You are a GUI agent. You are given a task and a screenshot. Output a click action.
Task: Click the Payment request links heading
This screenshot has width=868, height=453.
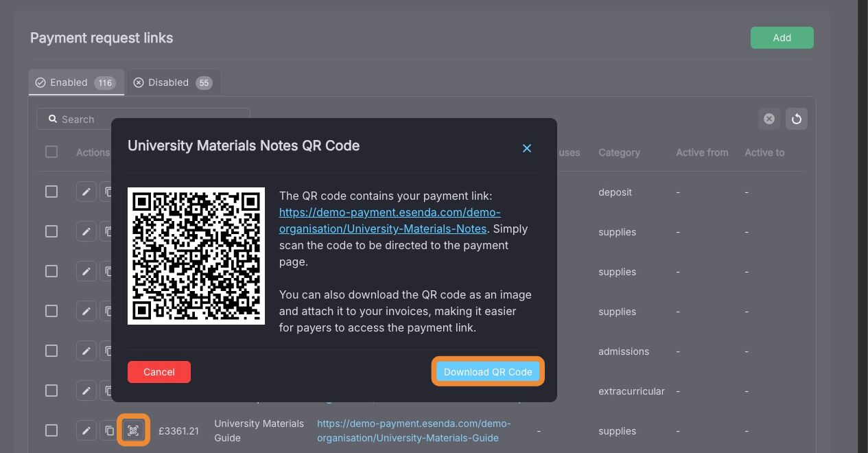click(102, 38)
